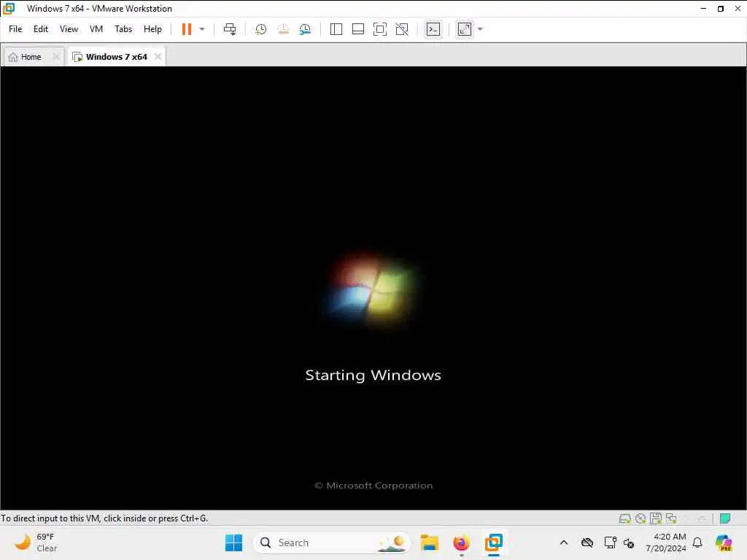This screenshot has width=747, height=560.
Task: Open the Help menu
Action: (152, 29)
